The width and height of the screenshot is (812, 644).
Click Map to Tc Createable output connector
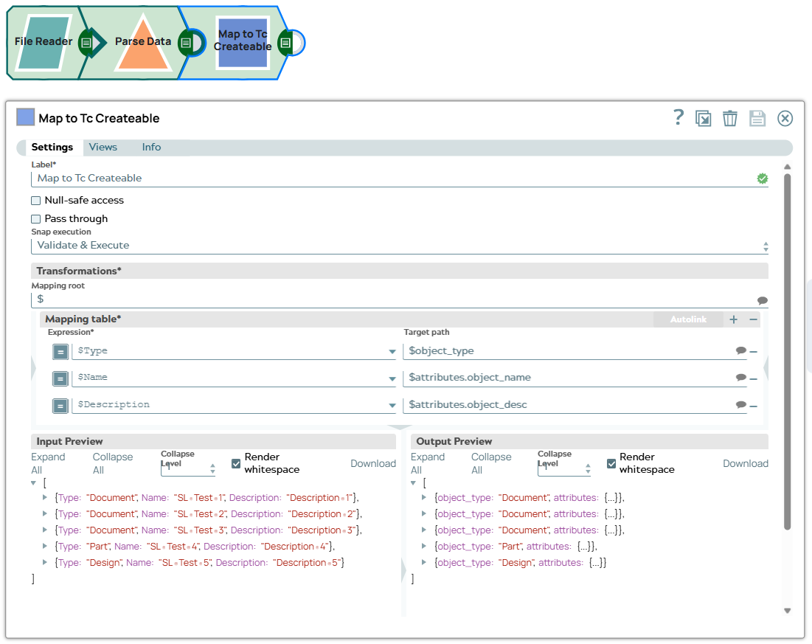[x=285, y=43]
